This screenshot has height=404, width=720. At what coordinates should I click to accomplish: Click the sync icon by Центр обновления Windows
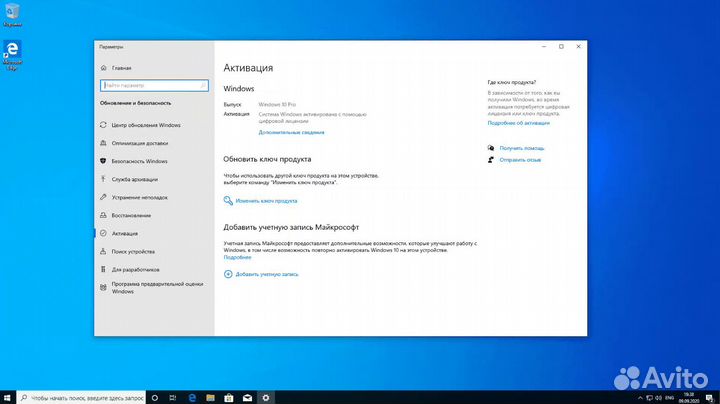pos(103,125)
